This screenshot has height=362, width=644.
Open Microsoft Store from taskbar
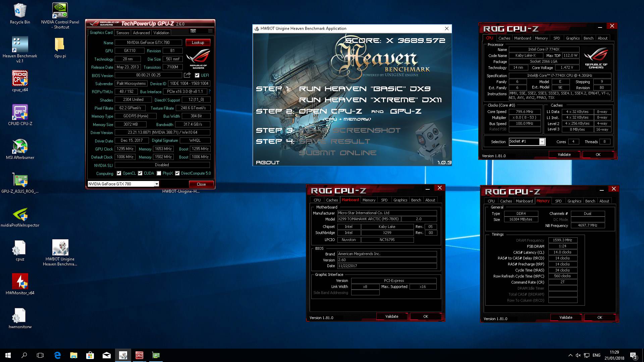90,355
